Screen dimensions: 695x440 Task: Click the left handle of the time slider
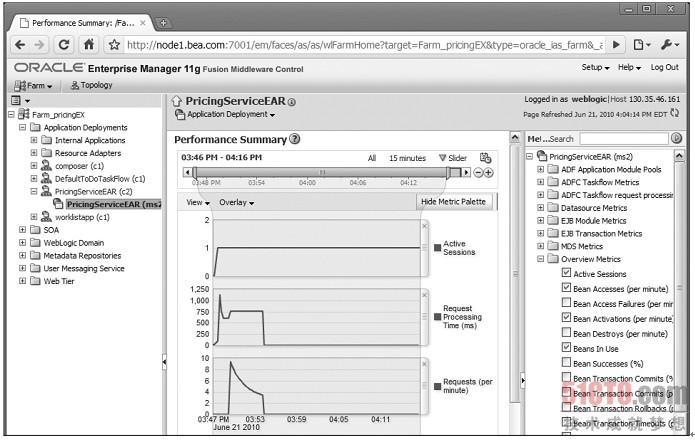coord(195,172)
